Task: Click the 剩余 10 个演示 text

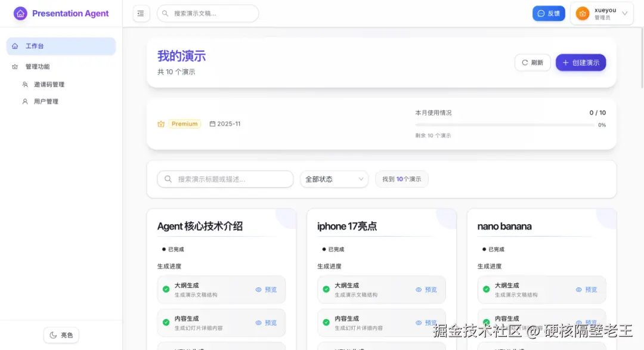Action: pyautogui.click(x=433, y=135)
